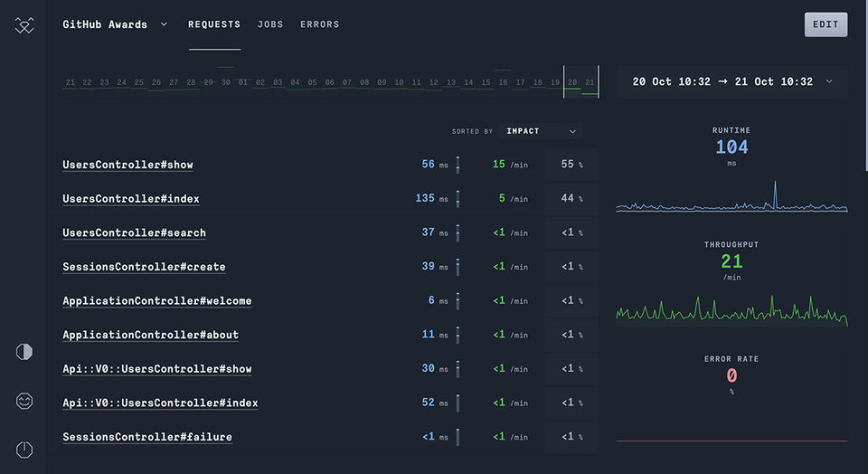This screenshot has height=474, width=868.
Task: Open the ApplicationController#welcome endpoint
Action: tap(156, 300)
